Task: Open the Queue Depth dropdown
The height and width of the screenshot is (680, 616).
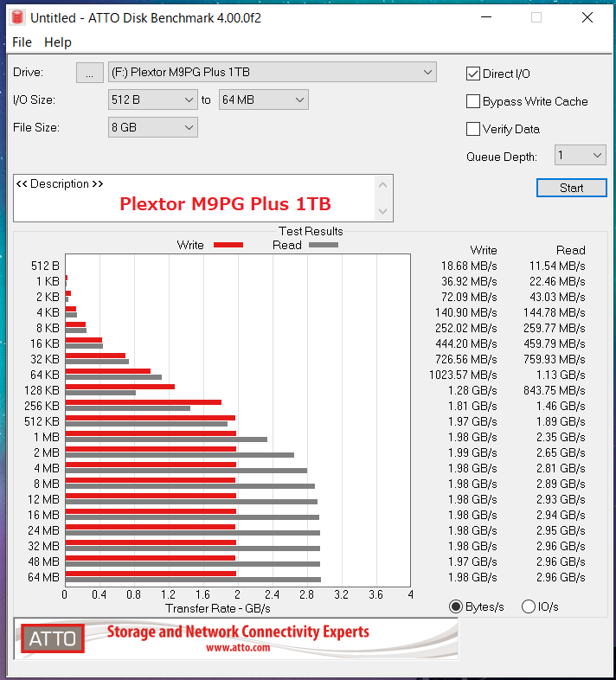Action: [580, 155]
